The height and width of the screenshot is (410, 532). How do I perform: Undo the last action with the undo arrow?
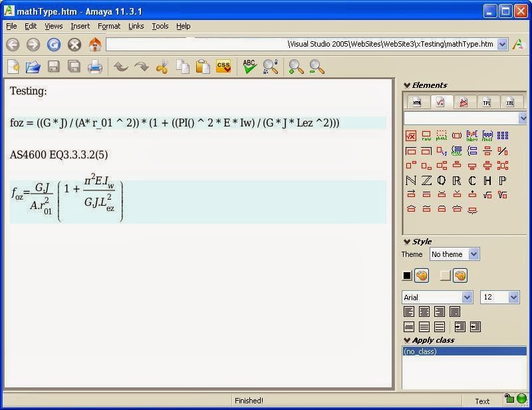click(121, 67)
